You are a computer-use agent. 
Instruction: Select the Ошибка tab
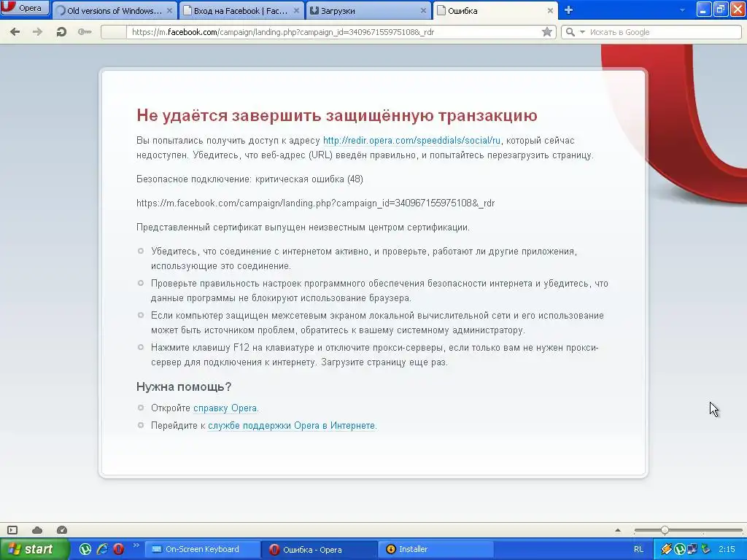tap(495, 10)
